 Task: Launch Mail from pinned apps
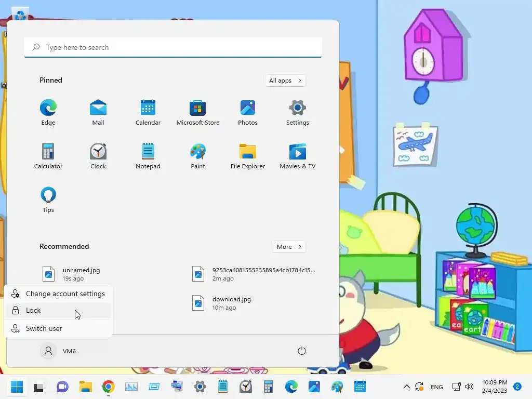tap(98, 113)
